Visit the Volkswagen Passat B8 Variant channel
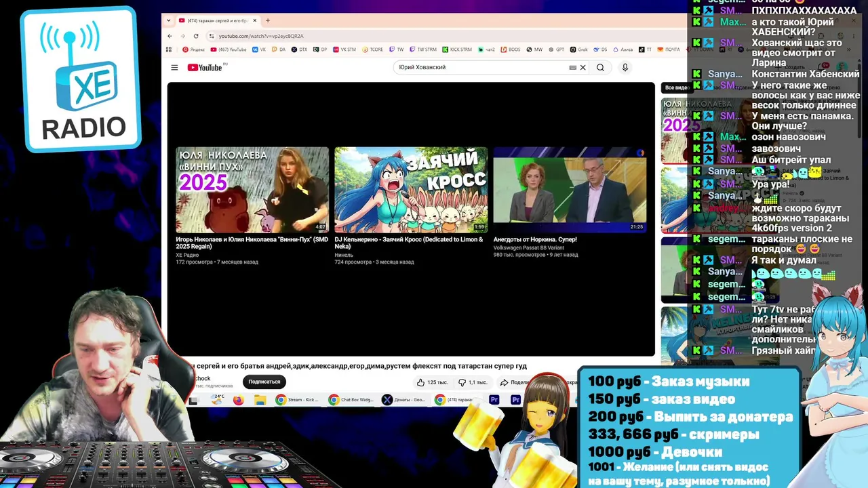This screenshot has height=488, width=868. click(529, 248)
